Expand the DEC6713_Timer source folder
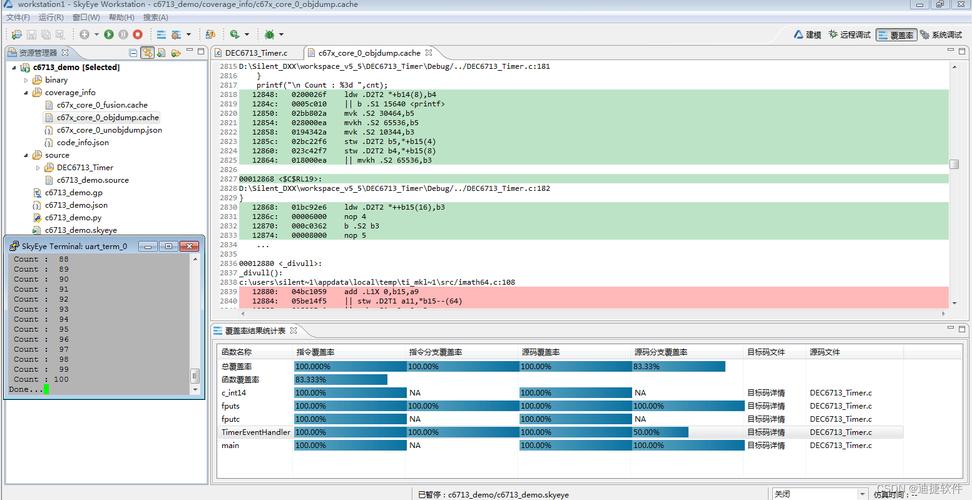972x500 pixels. 38,168
